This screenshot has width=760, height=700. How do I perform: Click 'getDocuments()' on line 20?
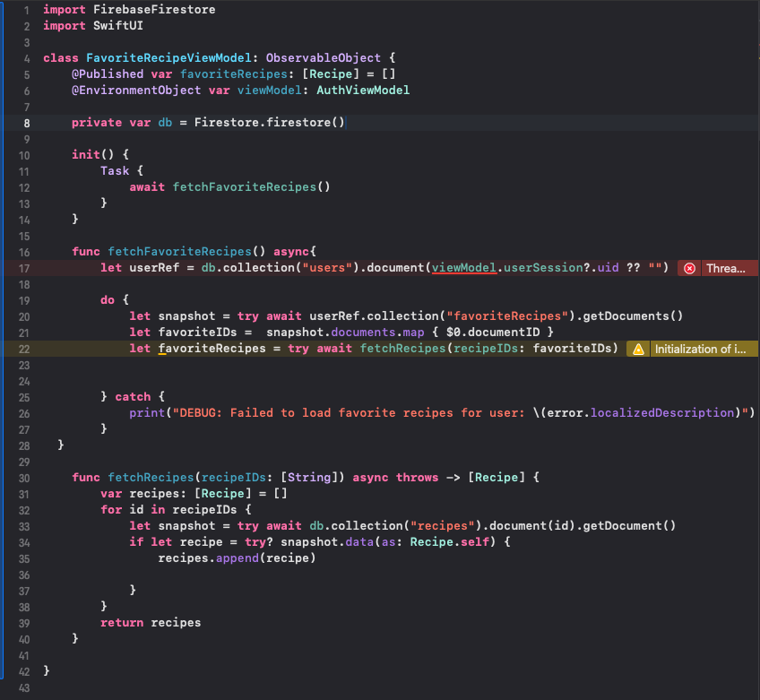(x=633, y=316)
